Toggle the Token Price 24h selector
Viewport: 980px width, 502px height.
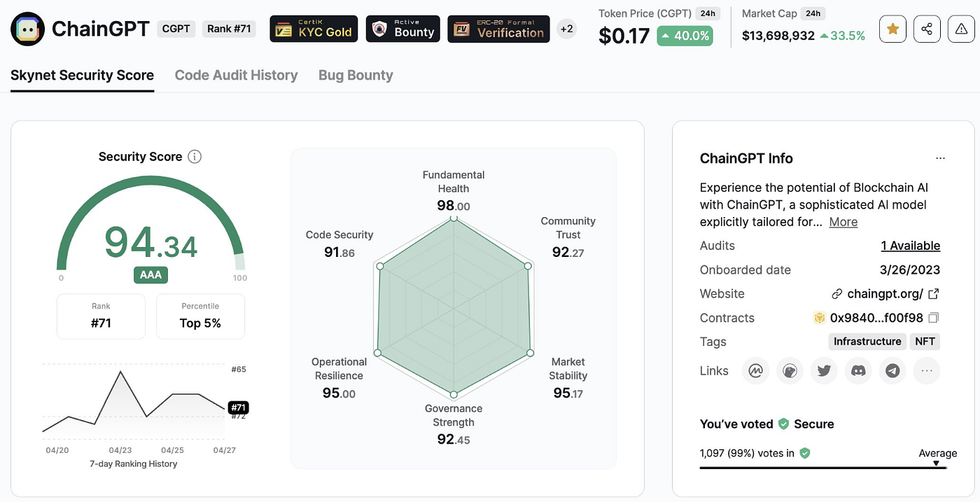pyautogui.click(x=708, y=14)
